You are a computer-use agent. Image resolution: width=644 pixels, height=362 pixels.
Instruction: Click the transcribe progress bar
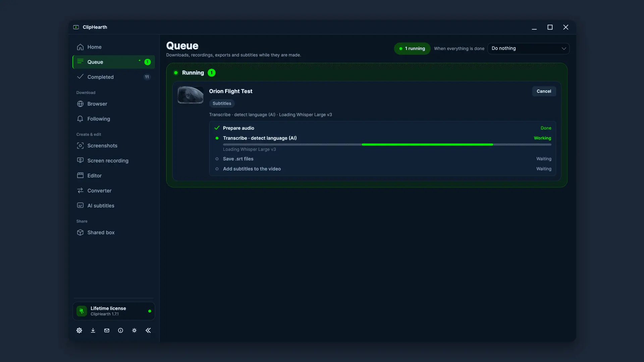pyautogui.click(x=387, y=144)
